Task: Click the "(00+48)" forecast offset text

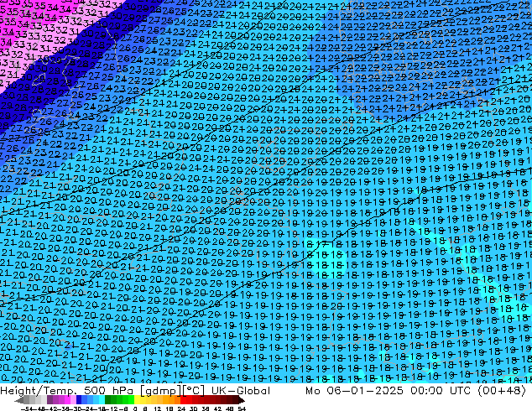Action: point(502,391)
